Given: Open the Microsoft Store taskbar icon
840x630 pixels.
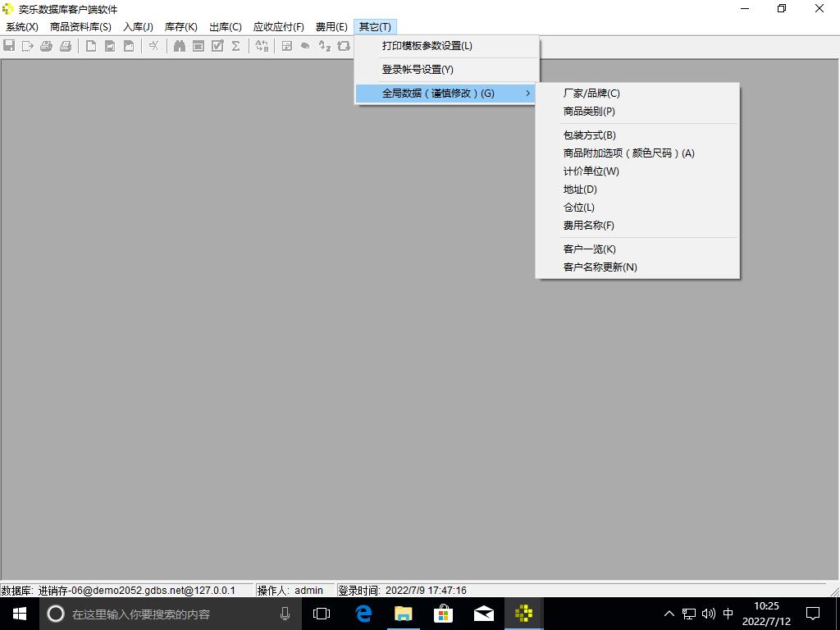Looking at the screenshot, I should [443, 614].
